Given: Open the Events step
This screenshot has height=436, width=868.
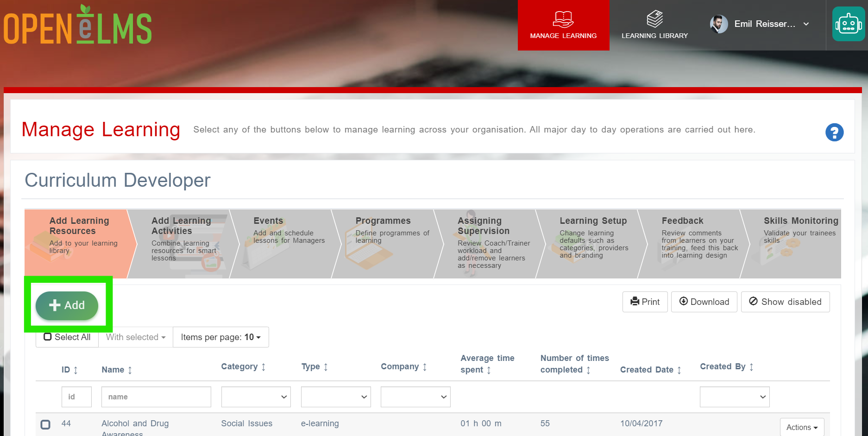Looking at the screenshot, I should [x=285, y=244].
